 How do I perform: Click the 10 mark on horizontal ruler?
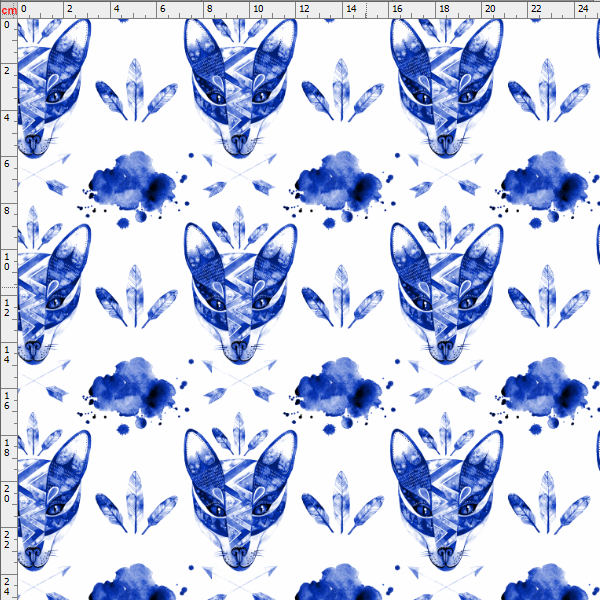(258, 8)
